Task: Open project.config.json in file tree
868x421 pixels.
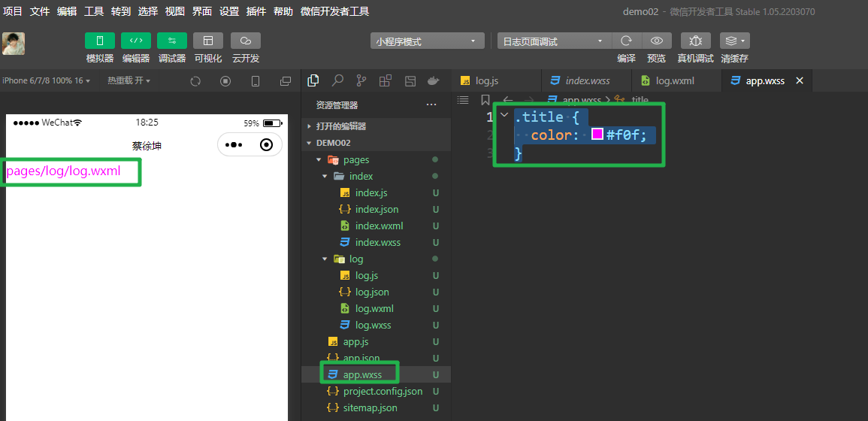Action: pos(377,391)
